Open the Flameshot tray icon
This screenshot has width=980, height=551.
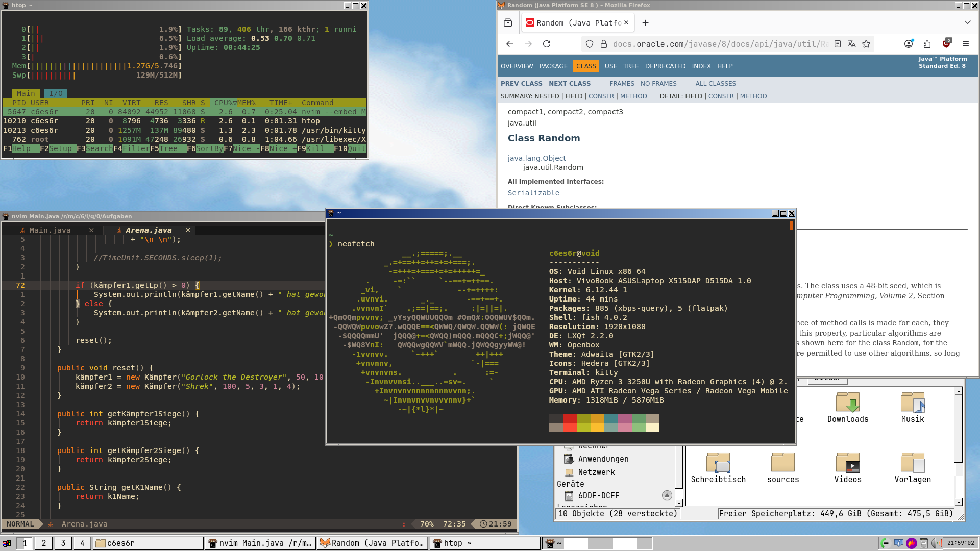click(911, 543)
